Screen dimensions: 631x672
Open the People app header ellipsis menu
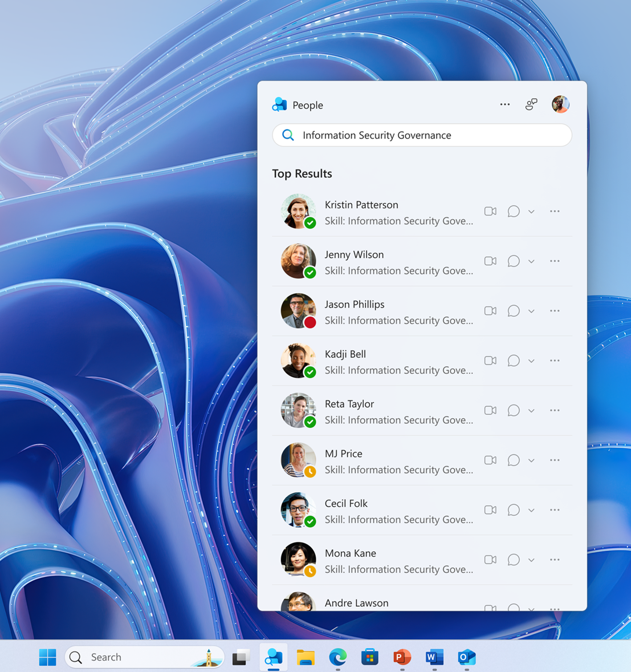pos(505,104)
